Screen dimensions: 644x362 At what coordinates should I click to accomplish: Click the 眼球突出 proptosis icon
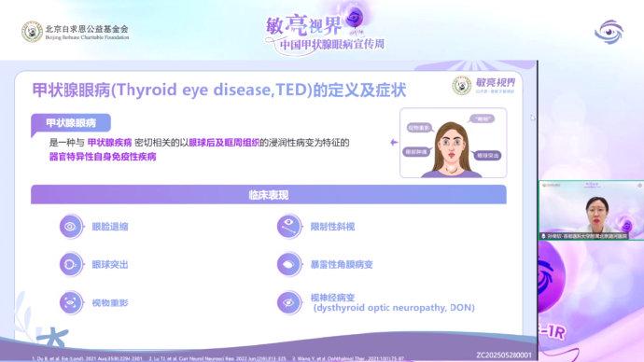pos(71,264)
